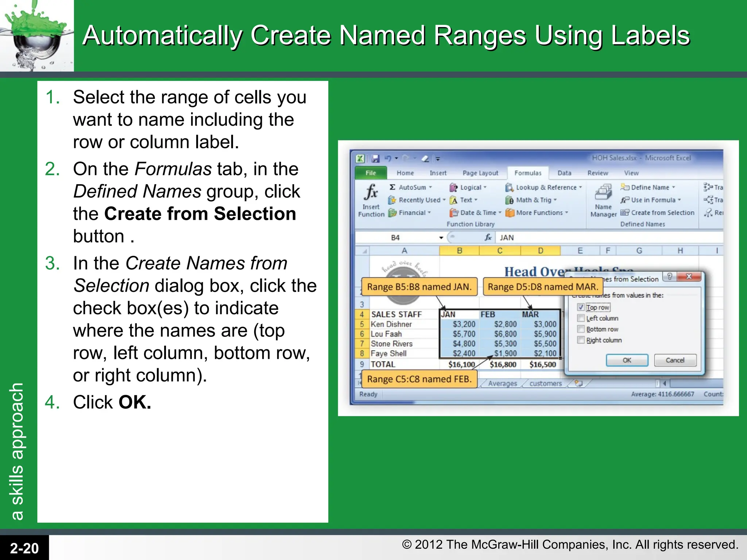747x560 pixels.
Task: Switch to the Home tab
Action: tap(405, 173)
